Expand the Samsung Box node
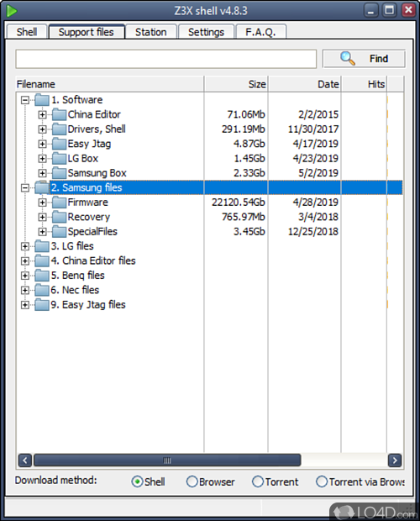 click(x=42, y=173)
